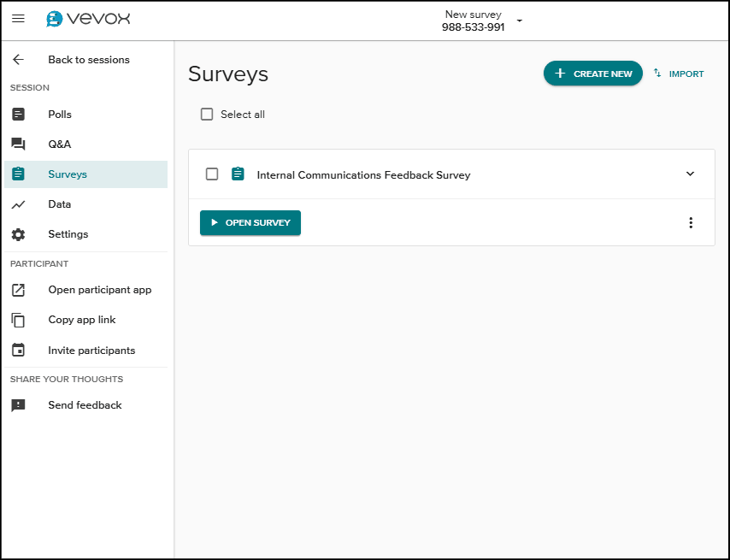The image size is (730, 560).
Task: Tick the Select all checkbox
Action: click(206, 113)
